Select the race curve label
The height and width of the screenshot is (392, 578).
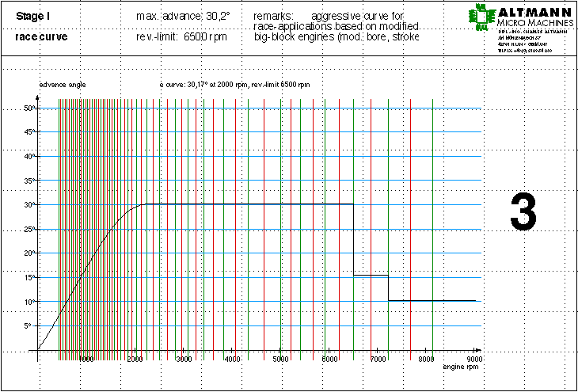pos(41,36)
